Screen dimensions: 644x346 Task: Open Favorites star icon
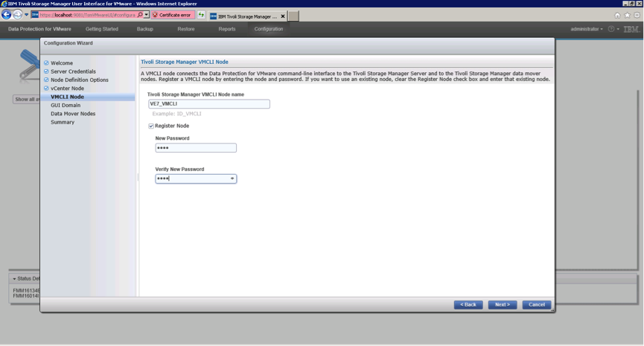[627, 15]
